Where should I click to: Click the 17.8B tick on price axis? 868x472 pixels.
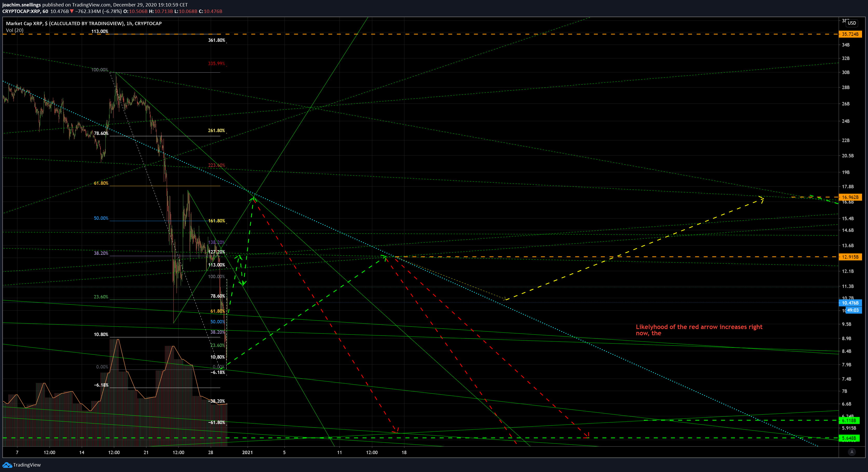click(x=848, y=187)
